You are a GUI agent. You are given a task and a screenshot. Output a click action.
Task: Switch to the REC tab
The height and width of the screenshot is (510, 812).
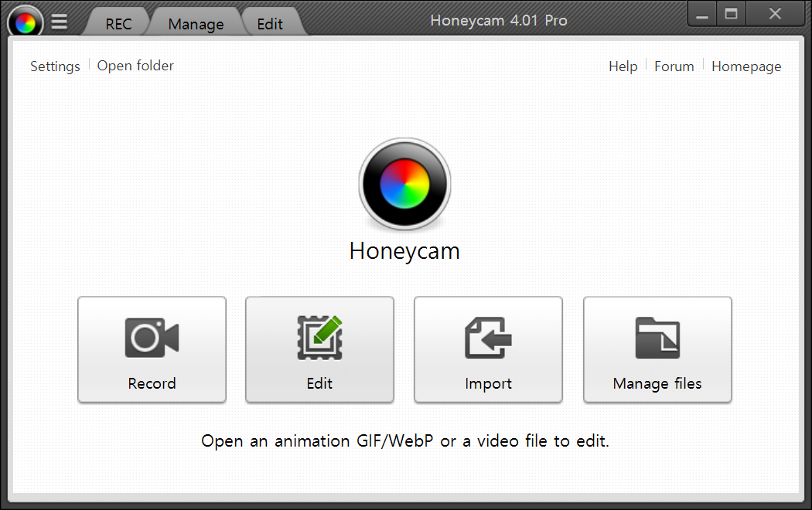(118, 24)
